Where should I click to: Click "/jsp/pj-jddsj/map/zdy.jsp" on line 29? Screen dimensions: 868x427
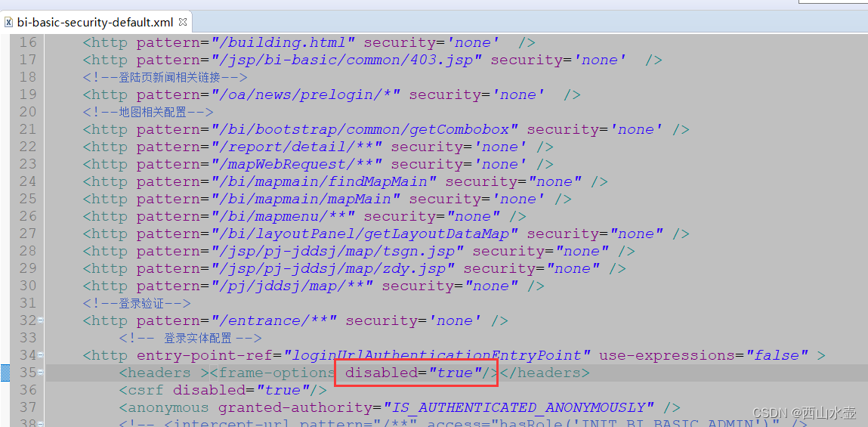pyautogui.click(x=332, y=268)
